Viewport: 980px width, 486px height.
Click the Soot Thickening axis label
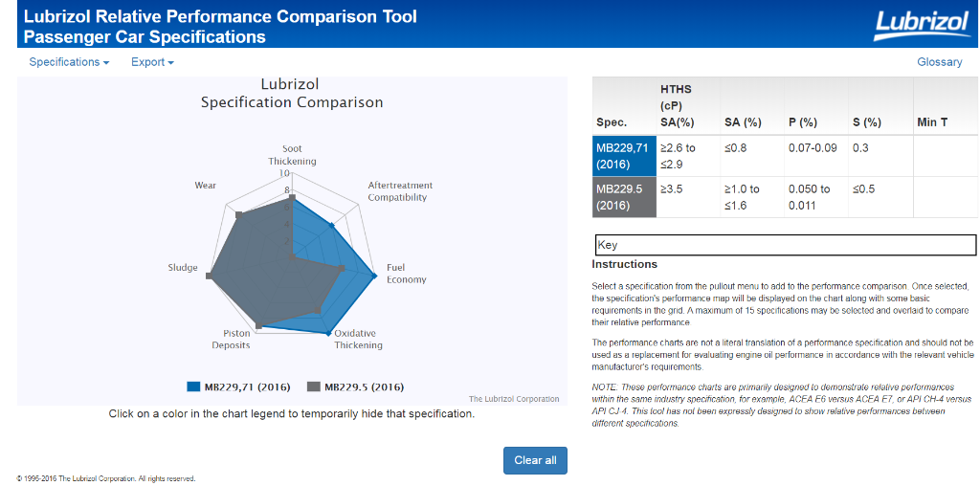[x=292, y=155]
